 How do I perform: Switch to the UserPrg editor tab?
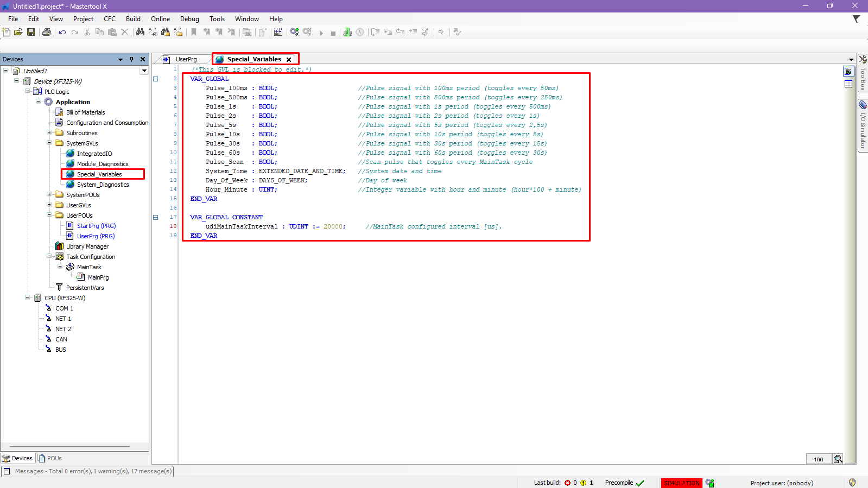(x=186, y=59)
